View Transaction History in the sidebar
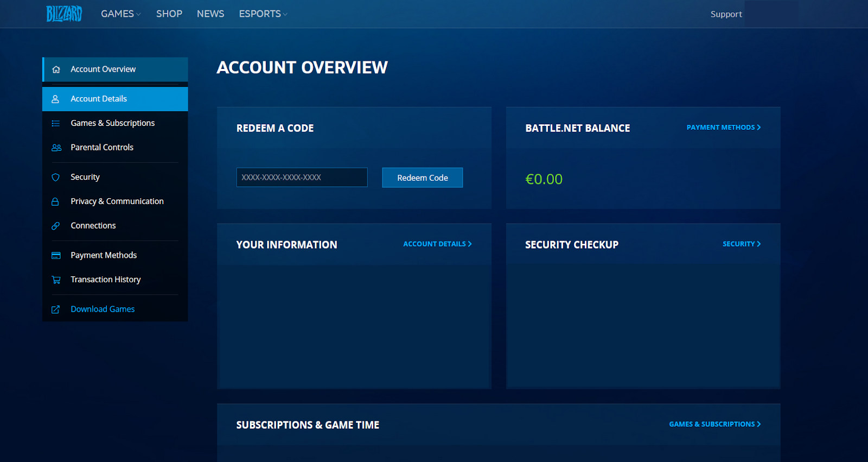The height and width of the screenshot is (462, 868). [x=115, y=280]
